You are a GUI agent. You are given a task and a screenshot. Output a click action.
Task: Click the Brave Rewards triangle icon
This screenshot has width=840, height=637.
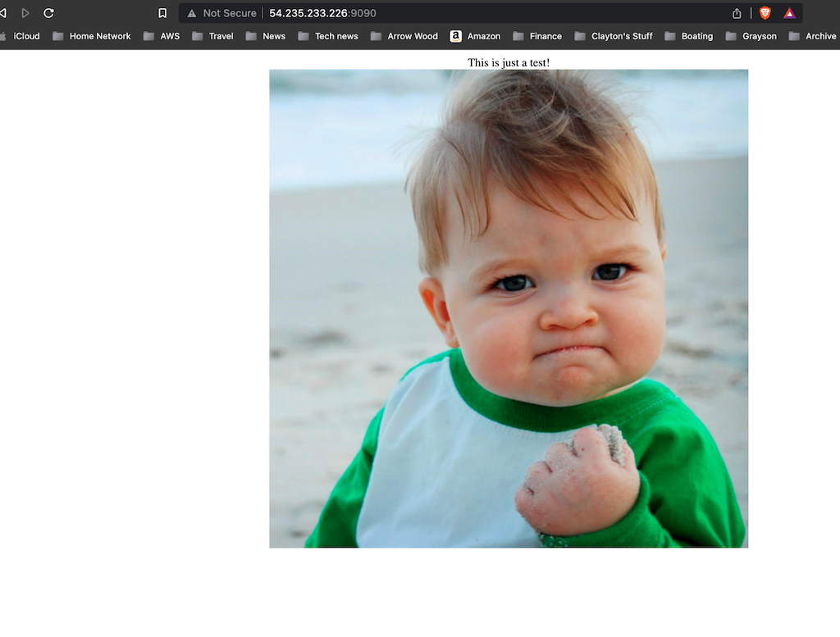point(789,13)
